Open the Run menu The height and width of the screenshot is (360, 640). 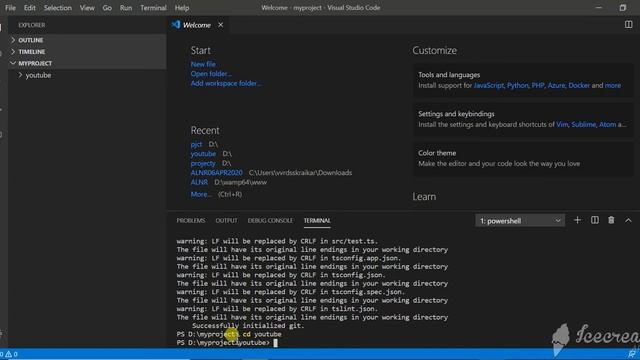click(x=126, y=8)
